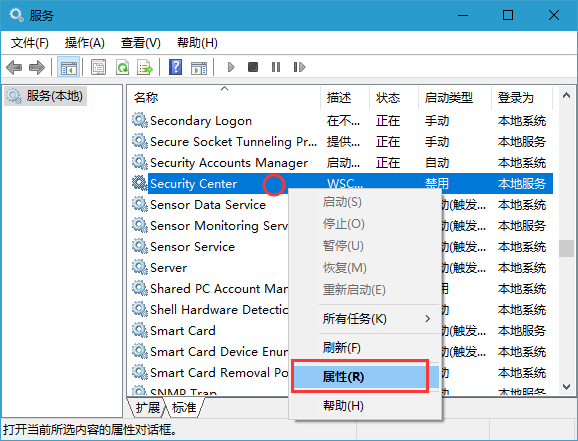Viewport: 578px width, 441px height.
Task: Stop service using the square stop icon
Action: coord(253,67)
